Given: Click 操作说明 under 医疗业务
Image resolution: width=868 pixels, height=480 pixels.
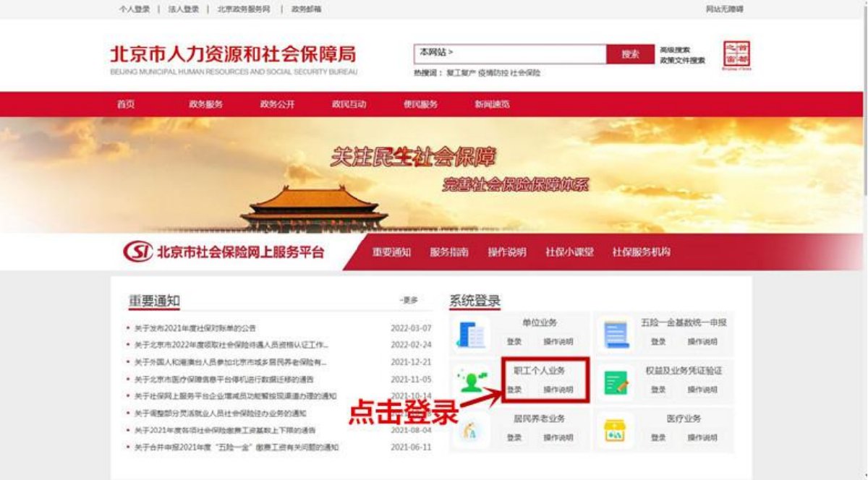Looking at the screenshot, I should click(x=702, y=438).
